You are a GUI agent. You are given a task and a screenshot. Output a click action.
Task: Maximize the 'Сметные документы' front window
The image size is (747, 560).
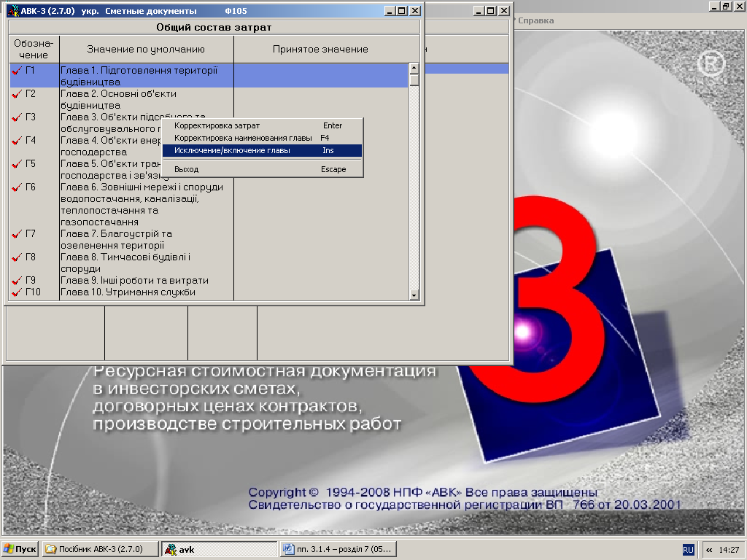[x=402, y=10]
